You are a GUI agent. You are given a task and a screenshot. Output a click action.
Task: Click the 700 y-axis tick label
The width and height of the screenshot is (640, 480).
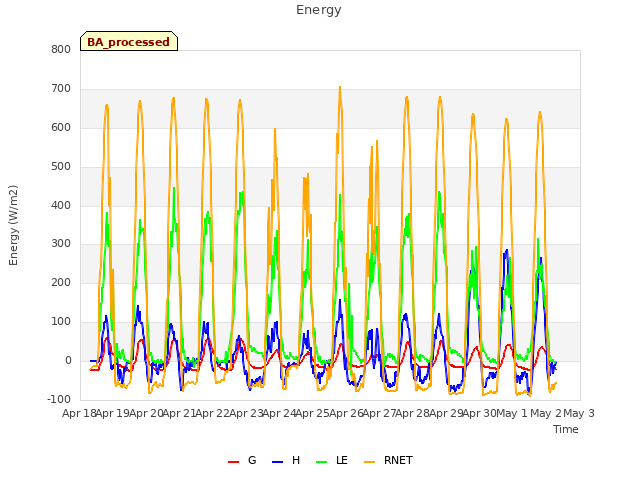(61, 89)
